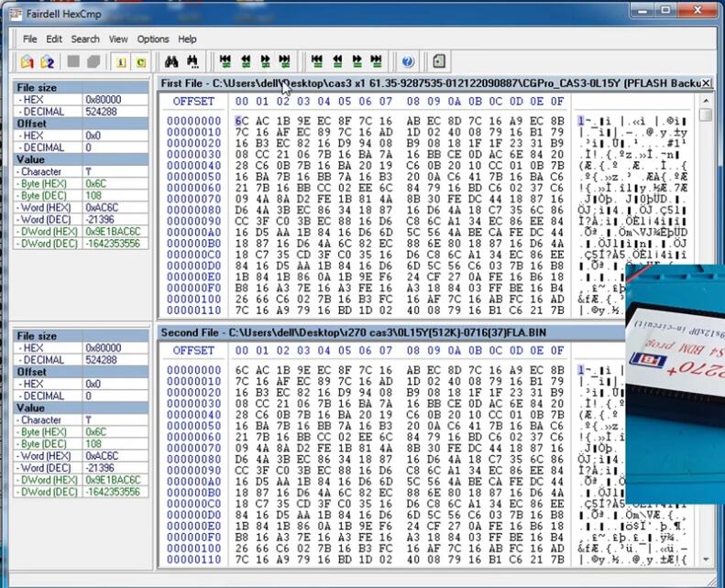Jump to last item in right navigation group
Screen dimensions: 725x588
[377, 60]
